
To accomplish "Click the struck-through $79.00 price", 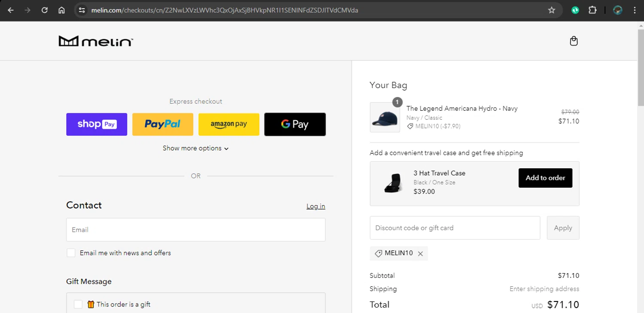I will pos(570,112).
